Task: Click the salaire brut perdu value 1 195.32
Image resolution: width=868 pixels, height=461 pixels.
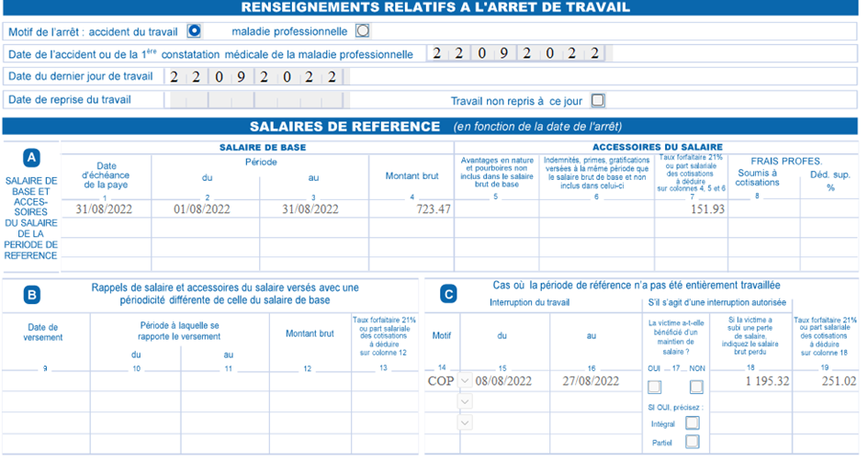Action: click(767, 381)
